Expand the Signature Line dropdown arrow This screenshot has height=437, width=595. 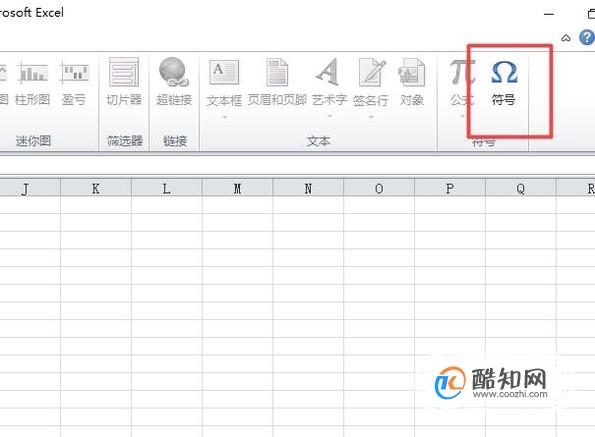pyautogui.click(x=371, y=117)
